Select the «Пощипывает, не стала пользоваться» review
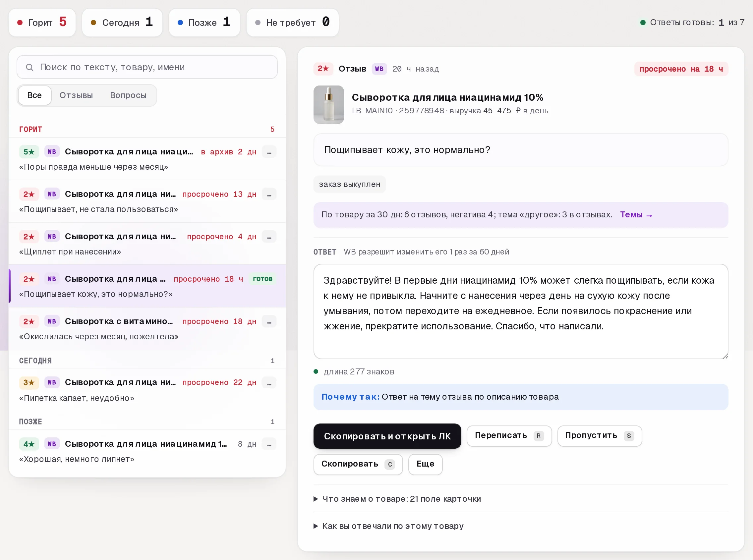The height and width of the screenshot is (560, 753). 147,201
